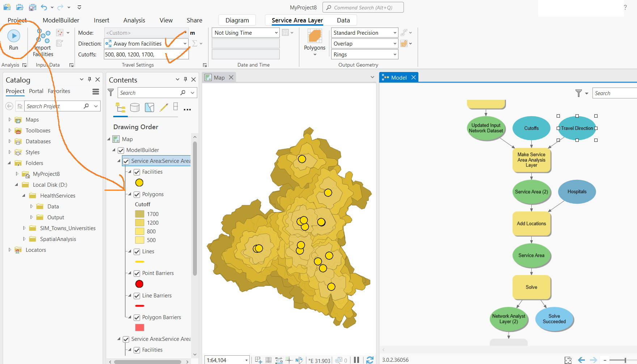Select List By Editing pencil icon in Contents
This screenshot has height=364, width=637.
164,107
